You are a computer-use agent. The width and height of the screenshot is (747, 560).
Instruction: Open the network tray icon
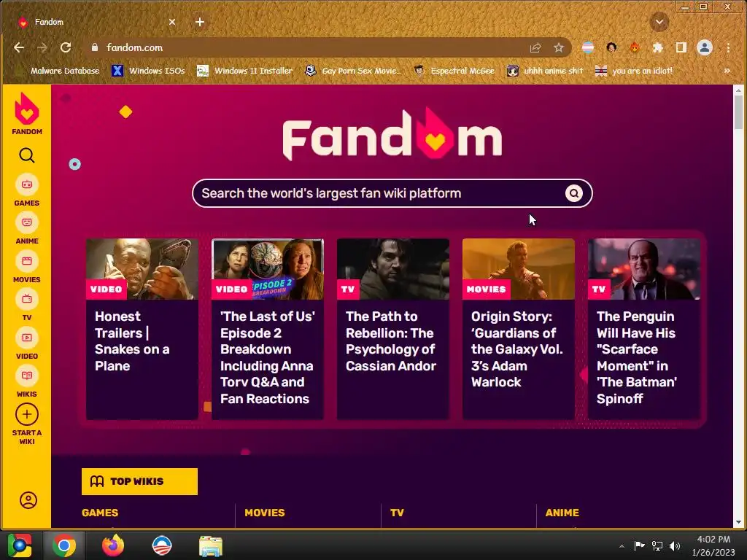[657, 546]
